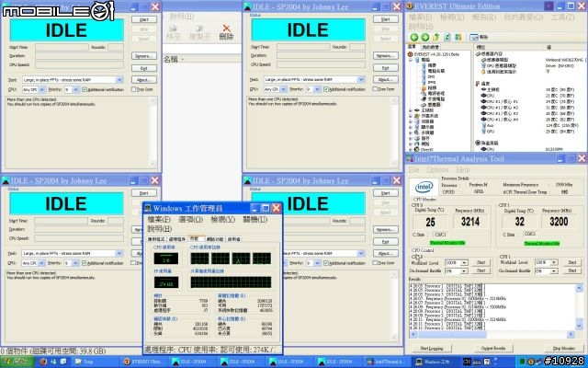588x368 pixels.
Task: Click the EVEREST title bar application icon
Action: click(x=410, y=6)
